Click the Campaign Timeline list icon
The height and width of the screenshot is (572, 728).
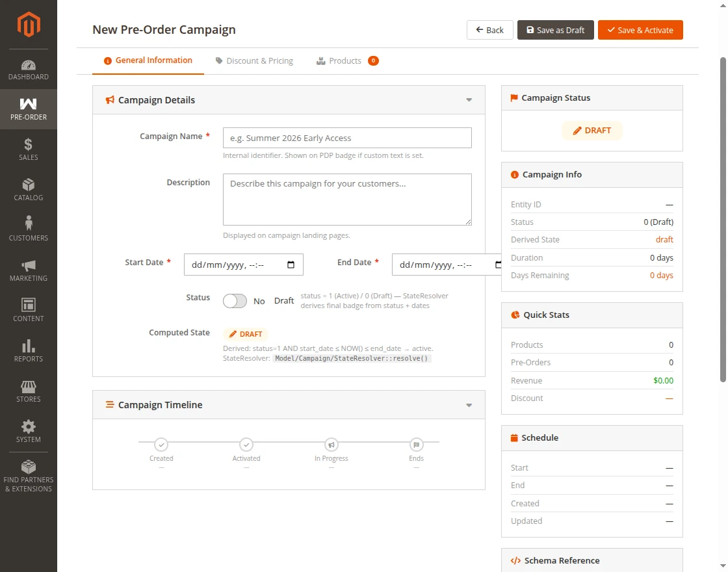(110, 404)
